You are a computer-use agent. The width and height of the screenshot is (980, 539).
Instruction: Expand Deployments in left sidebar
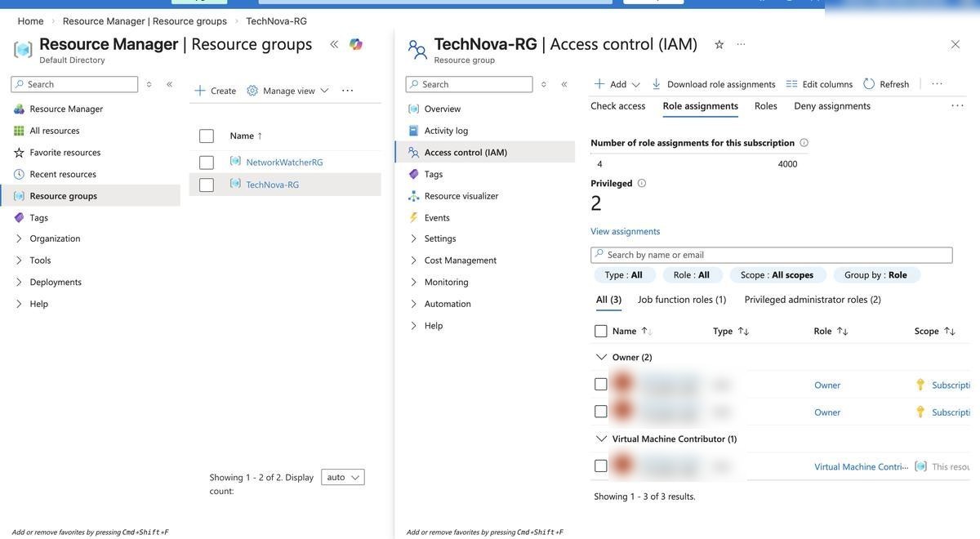19,282
